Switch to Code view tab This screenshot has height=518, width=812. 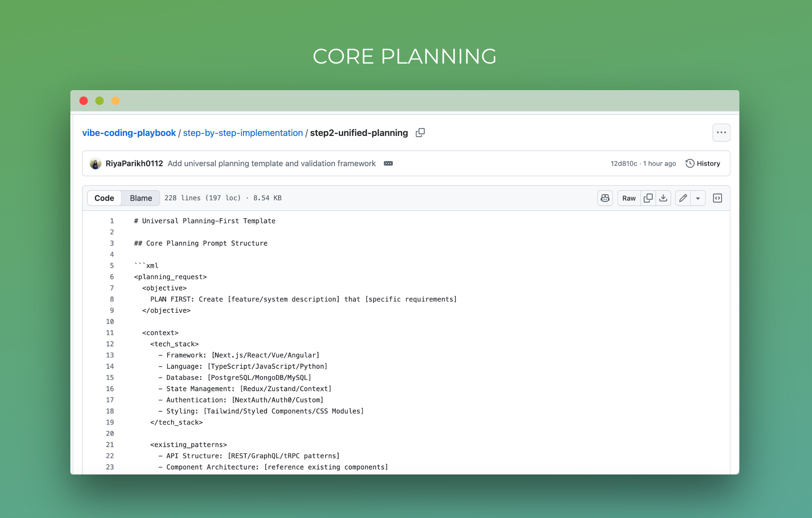coord(104,198)
